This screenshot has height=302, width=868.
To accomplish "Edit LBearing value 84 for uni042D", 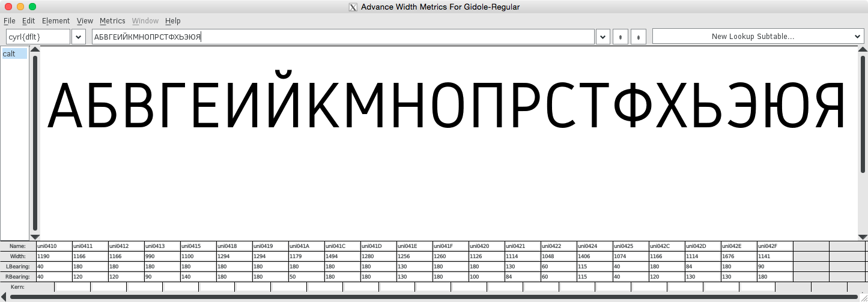I will click(x=703, y=267).
